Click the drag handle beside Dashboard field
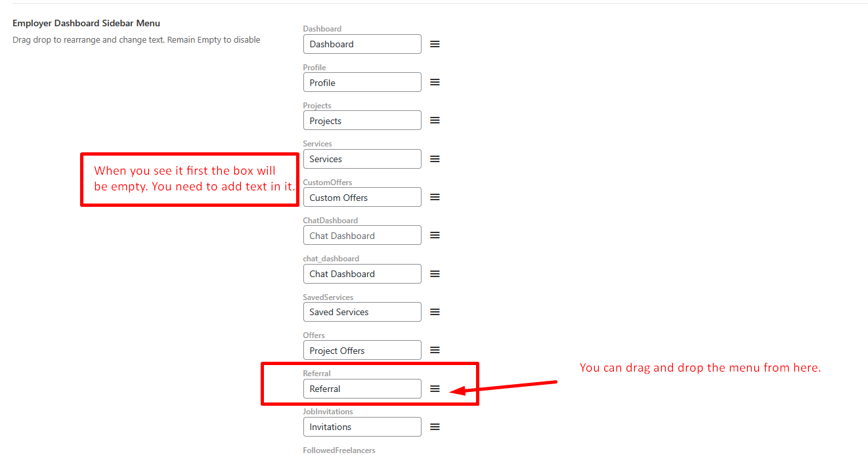Image resolution: width=868 pixels, height=455 pixels. [x=435, y=44]
